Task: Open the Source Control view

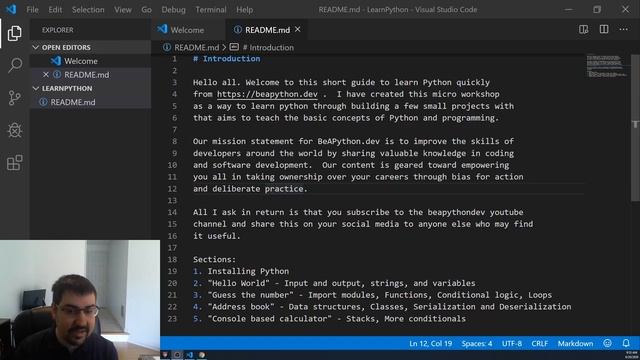Action: point(15,98)
